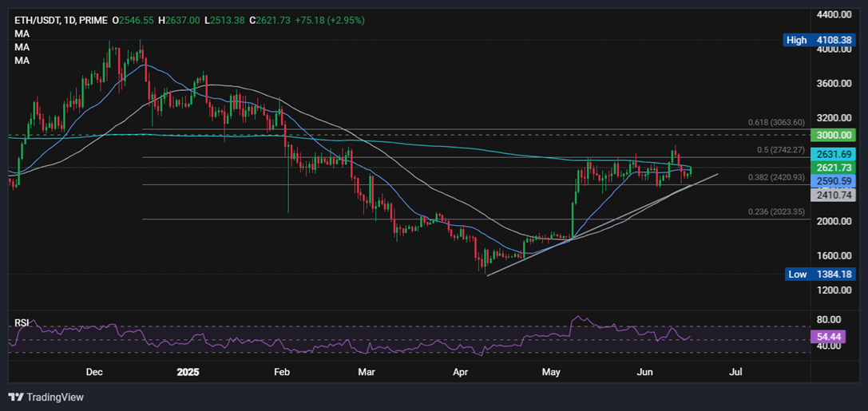The height and width of the screenshot is (411, 868).
Task: Select the Low 1384.18 price label
Action: (818, 274)
